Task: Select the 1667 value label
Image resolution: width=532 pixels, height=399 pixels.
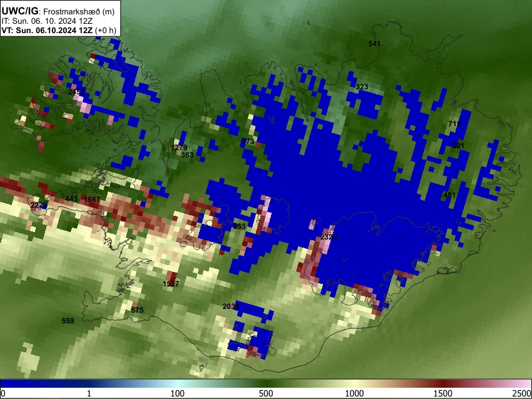Action: pos(92,199)
